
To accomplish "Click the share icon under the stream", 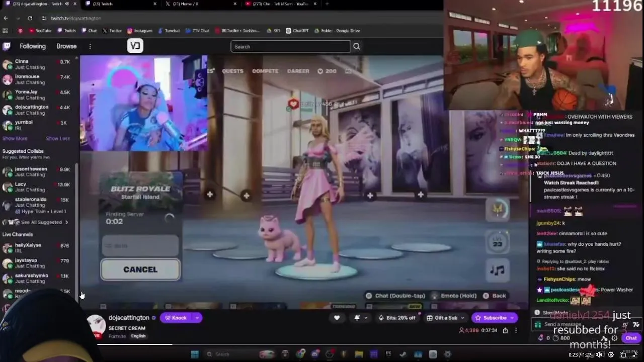I will (x=505, y=330).
